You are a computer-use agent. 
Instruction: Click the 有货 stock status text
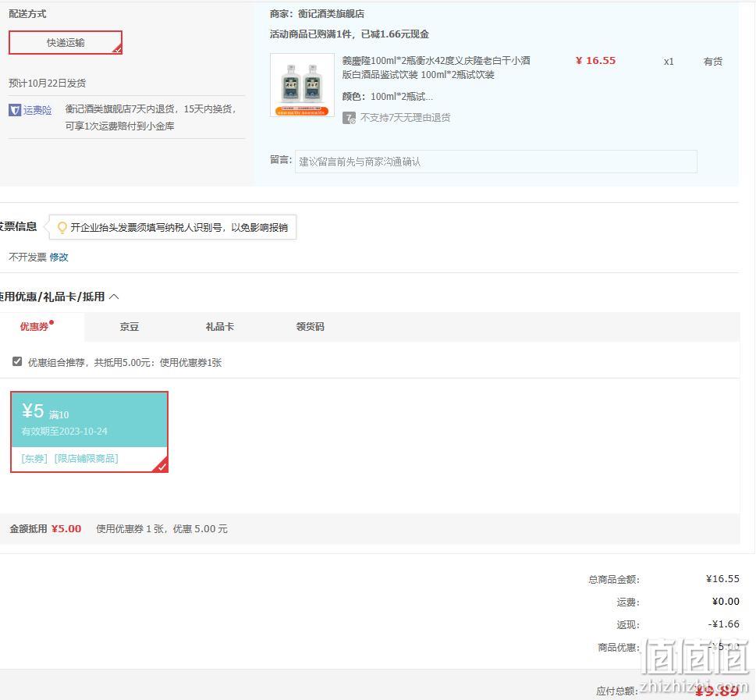click(712, 62)
